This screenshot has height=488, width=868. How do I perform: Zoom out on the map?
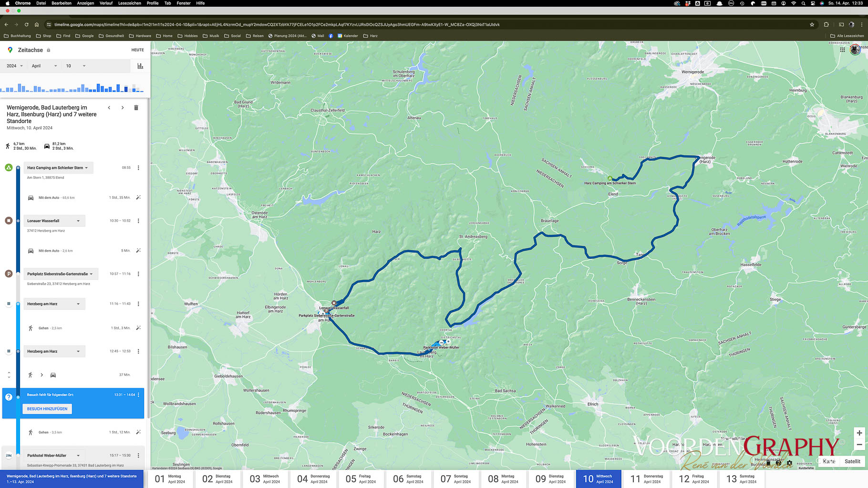pos(859,445)
